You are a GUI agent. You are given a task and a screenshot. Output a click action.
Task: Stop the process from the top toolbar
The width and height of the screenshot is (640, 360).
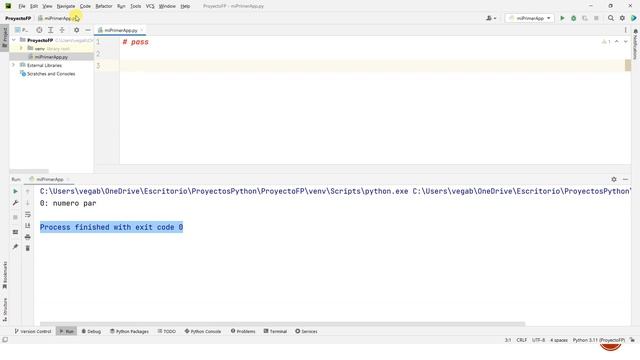click(596, 18)
